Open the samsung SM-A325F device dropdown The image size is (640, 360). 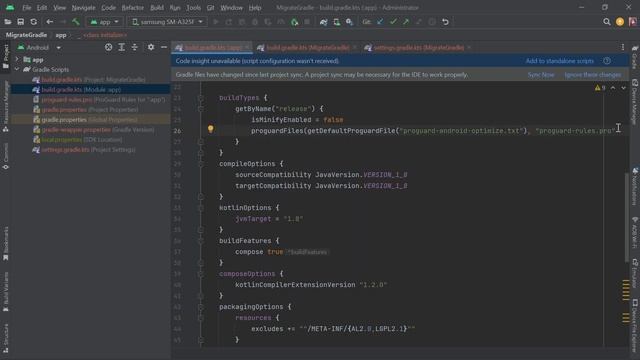click(x=167, y=22)
